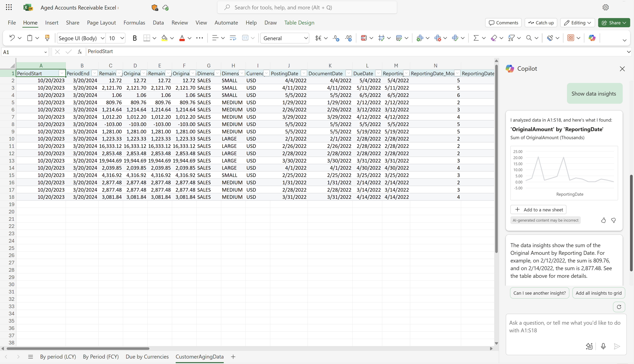Switch to the Due by Currencies tab
The width and height of the screenshot is (634, 364).
tap(147, 357)
